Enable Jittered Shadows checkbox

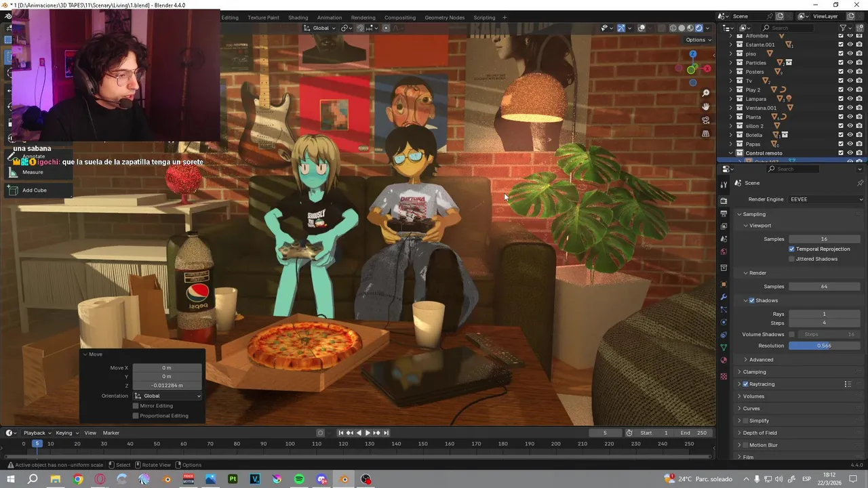tap(791, 259)
